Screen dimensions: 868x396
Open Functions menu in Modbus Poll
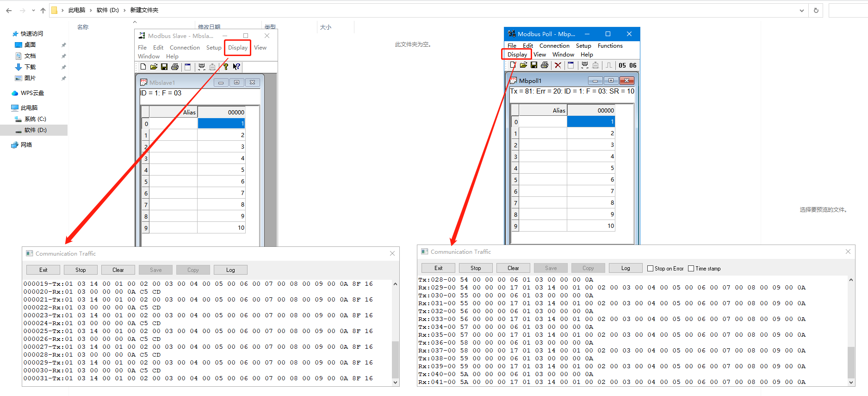click(x=610, y=46)
